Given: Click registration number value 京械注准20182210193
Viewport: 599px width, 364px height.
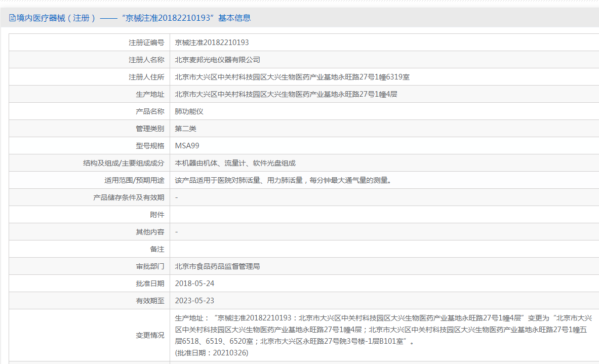Looking at the screenshot, I should 212,43.
